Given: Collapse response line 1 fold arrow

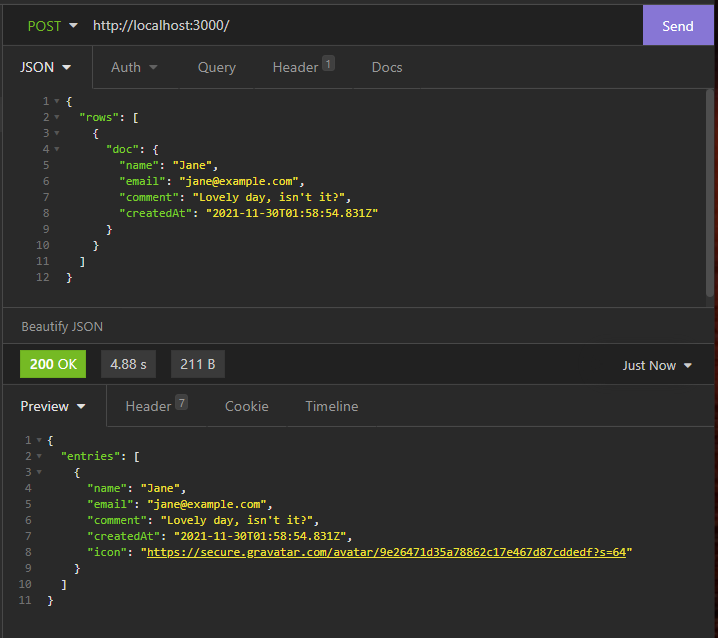Looking at the screenshot, I should click(39, 440).
